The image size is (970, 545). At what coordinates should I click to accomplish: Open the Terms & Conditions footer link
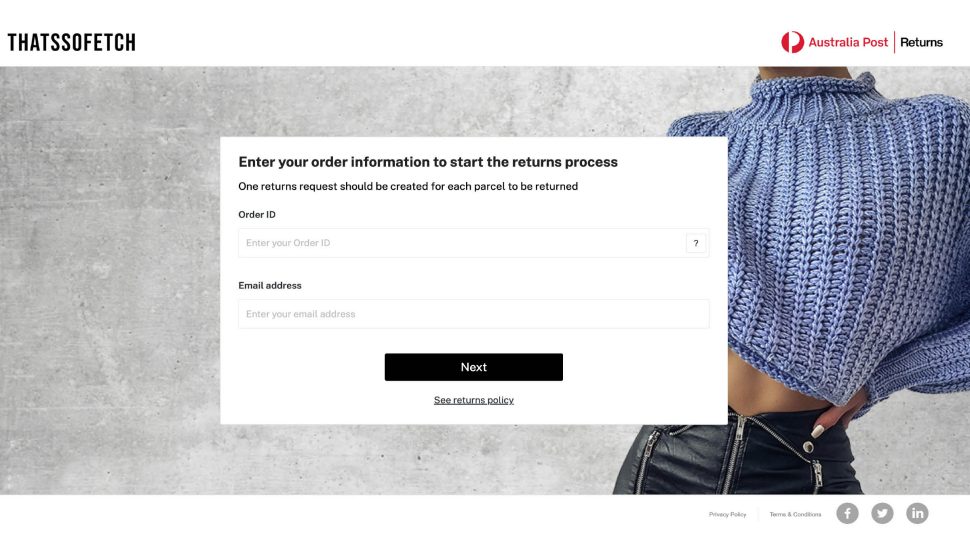coord(795,514)
